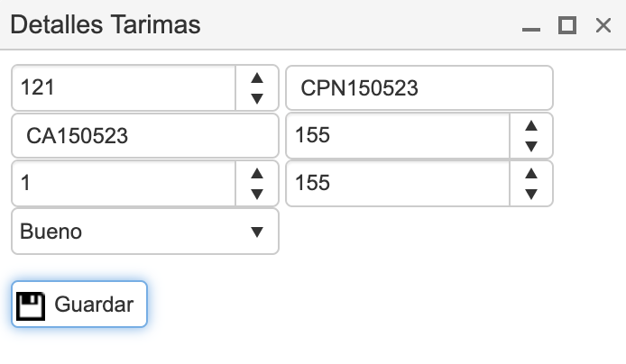626x364 pixels.
Task: Click inside the upper 155 number field
Action: pyautogui.click(x=398, y=135)
